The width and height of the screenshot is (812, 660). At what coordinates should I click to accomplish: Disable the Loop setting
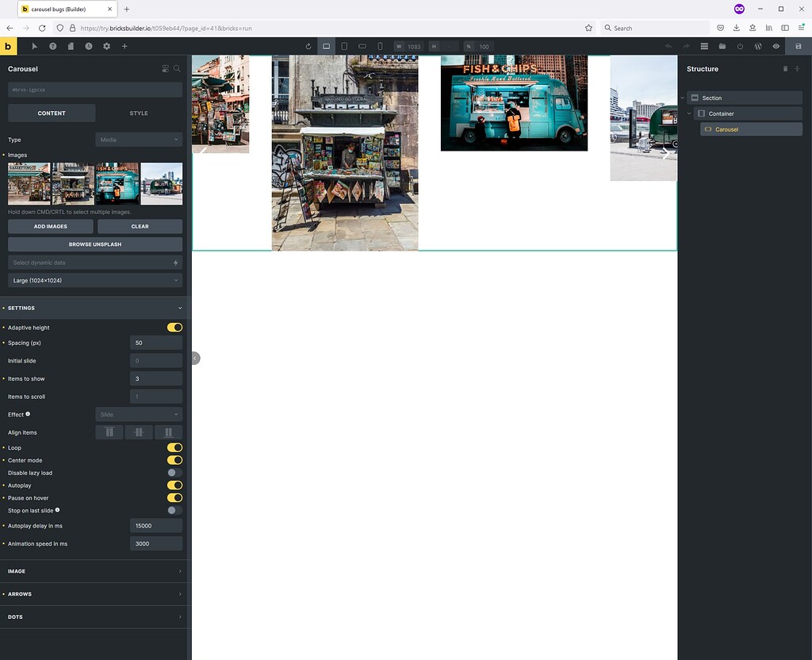coord(174,447)
